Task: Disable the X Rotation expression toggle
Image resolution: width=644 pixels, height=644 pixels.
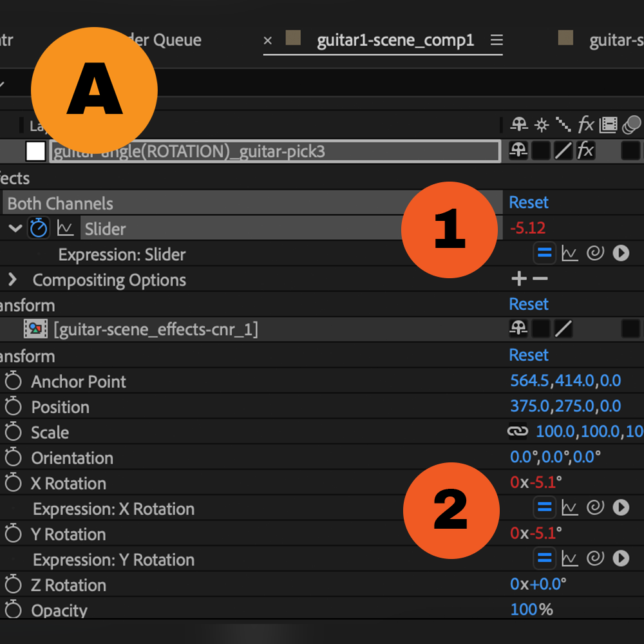Action: point(544,507)
